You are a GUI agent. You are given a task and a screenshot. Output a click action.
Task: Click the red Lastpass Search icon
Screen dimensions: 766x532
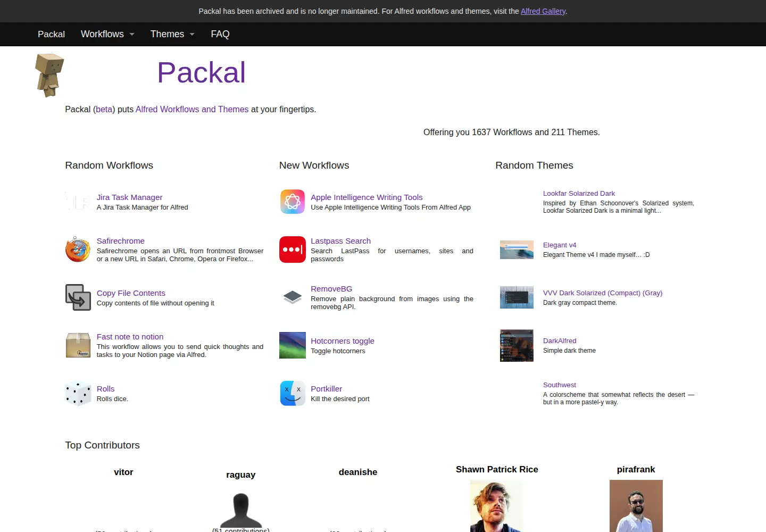click(x=293, y=250)
